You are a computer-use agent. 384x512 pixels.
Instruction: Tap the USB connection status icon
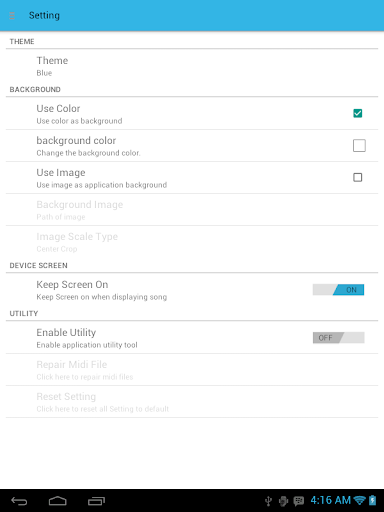tap(268, 501)
